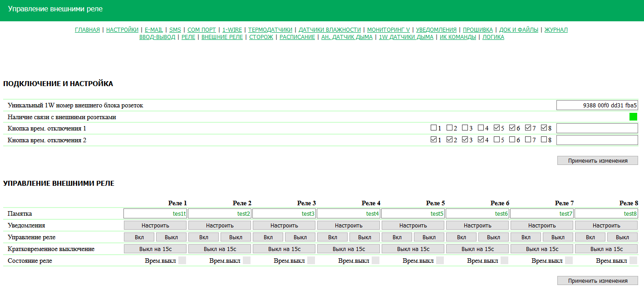This screenshot has height=290, width=644.
Task: Click Выкл на 15с for Реле 6
Action: (477, 249)
